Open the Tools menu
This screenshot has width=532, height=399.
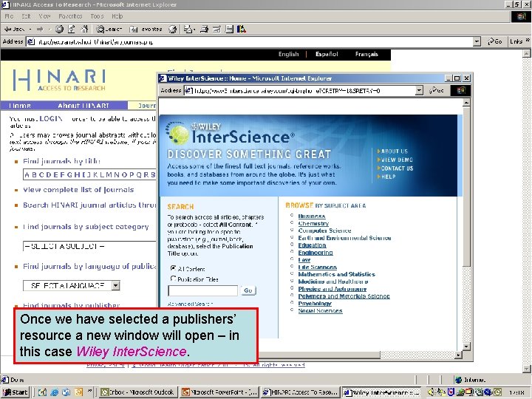coord(97,16)
